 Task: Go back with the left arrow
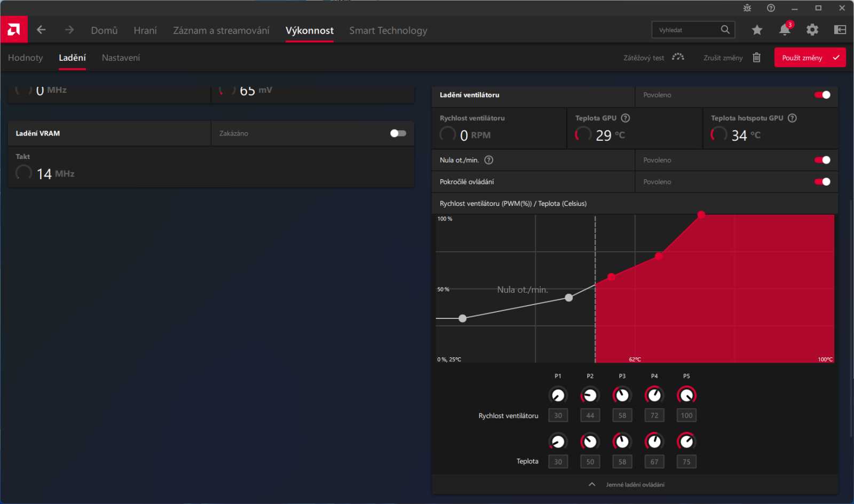(41, 30)
